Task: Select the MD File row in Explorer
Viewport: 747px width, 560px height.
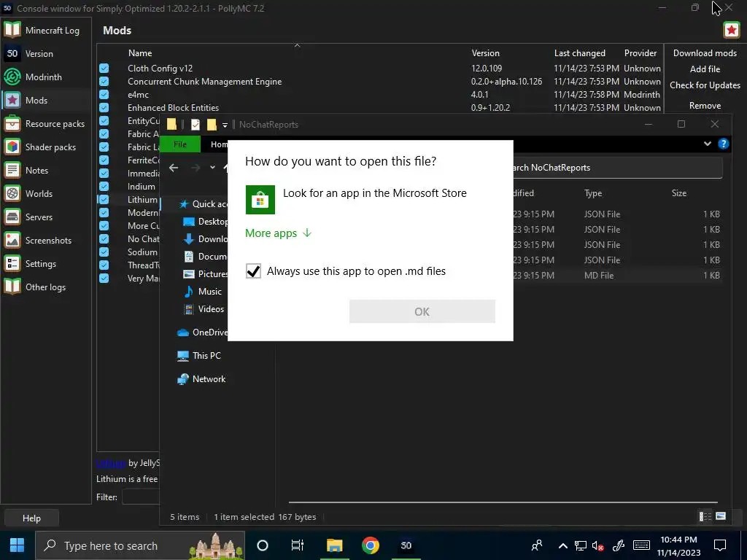Action: point(617,275)
